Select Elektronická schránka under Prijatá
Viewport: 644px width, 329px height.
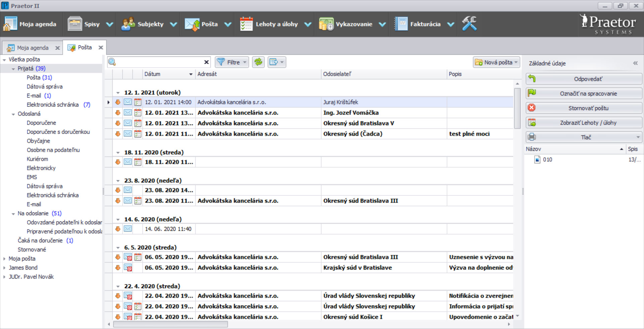[x=53, y=105]
